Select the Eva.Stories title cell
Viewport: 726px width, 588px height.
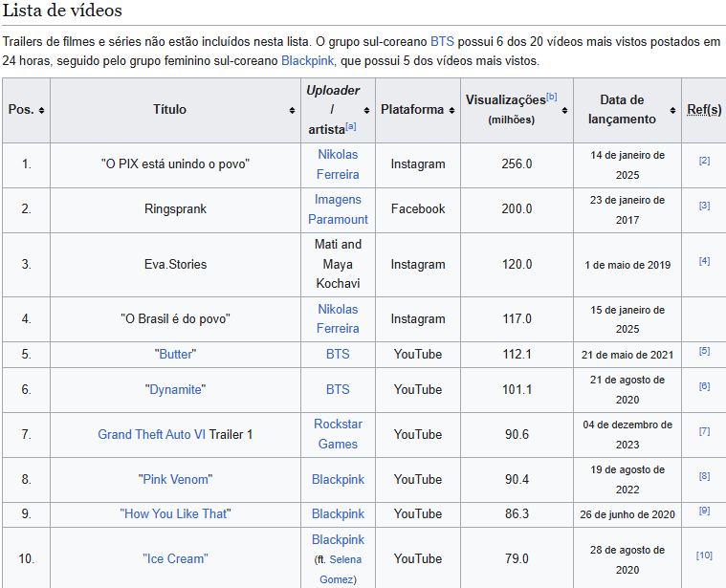[x=175, y=265]
